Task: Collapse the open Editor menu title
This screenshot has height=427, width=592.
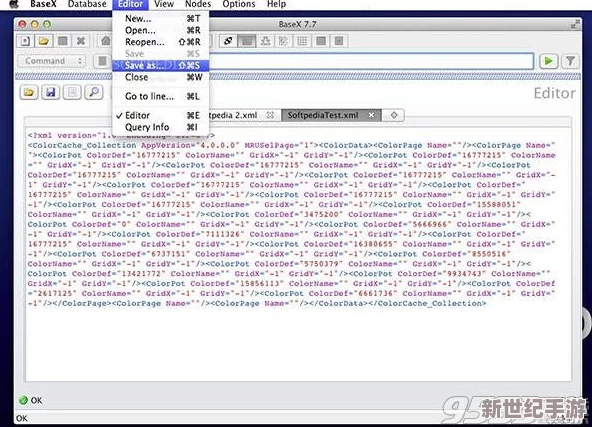Action: click(130, 4)
